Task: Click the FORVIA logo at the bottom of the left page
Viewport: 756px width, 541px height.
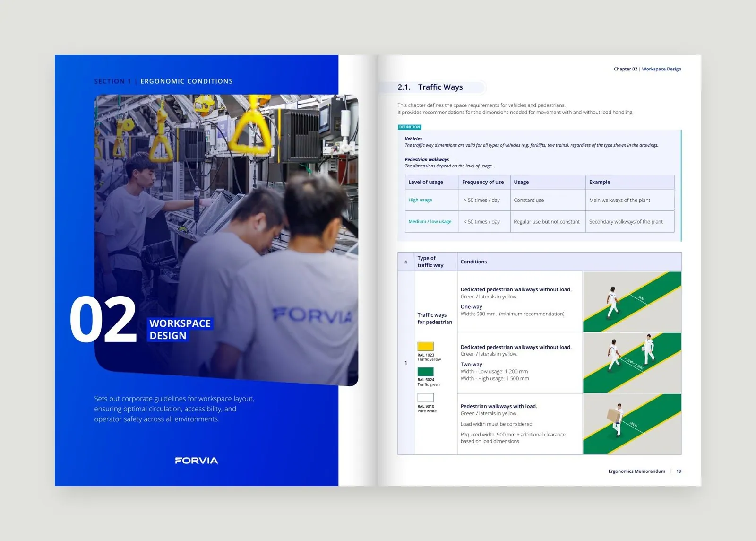Action: click(196, 461)
